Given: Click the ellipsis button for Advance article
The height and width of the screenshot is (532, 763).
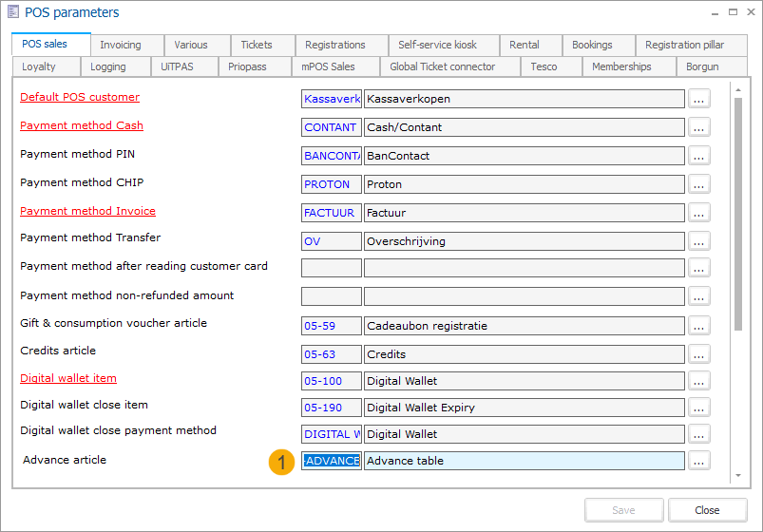Looking at the screenshot, I should pos(699,461).
